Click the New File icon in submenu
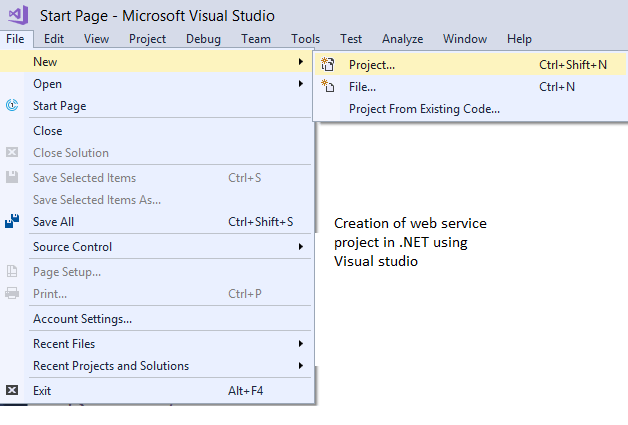This screenshot has width=628, height=425. pos(328,86)
